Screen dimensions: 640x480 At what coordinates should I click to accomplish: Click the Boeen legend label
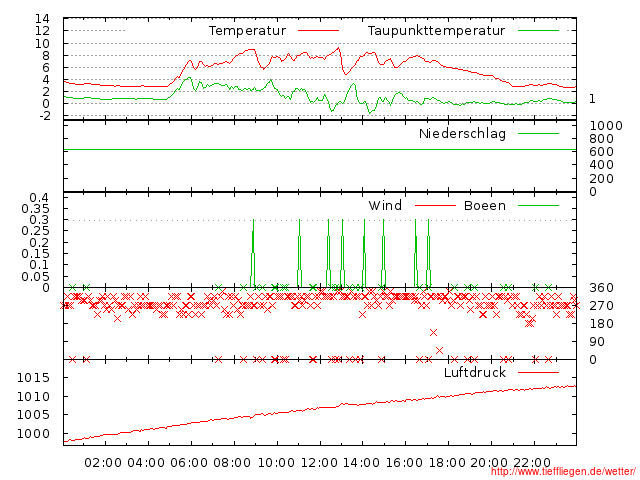coord(485,206)
